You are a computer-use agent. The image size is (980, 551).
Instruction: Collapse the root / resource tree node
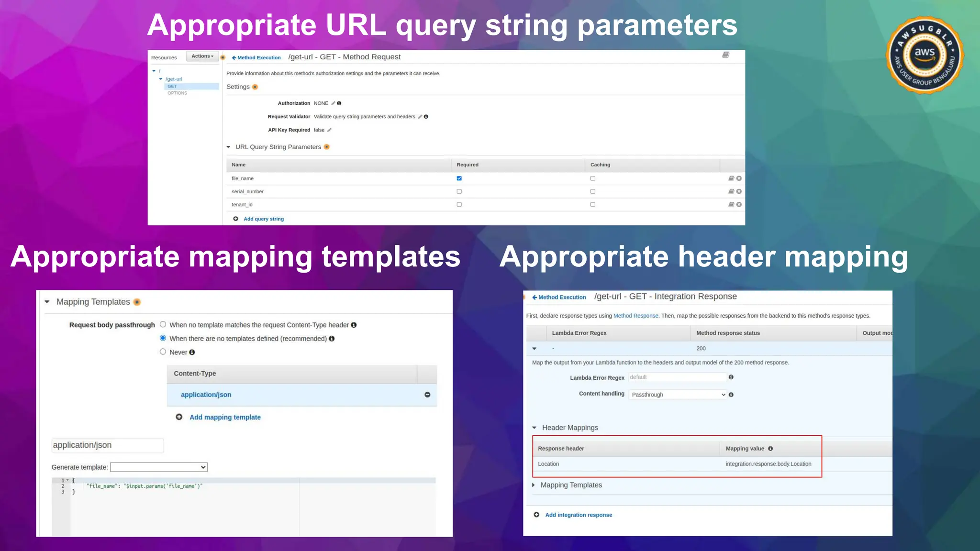[154, 71]
